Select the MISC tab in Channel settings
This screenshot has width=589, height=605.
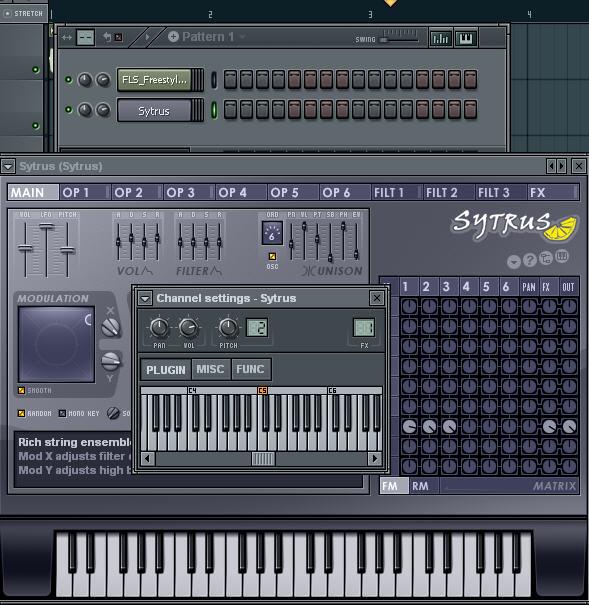[211, 370]
